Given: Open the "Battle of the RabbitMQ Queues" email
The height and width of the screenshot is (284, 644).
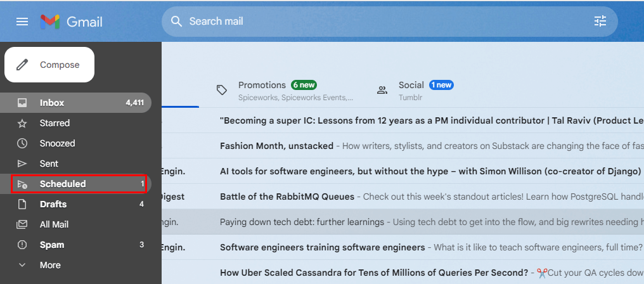Looking at the screenshot, I should click(287, 197).
